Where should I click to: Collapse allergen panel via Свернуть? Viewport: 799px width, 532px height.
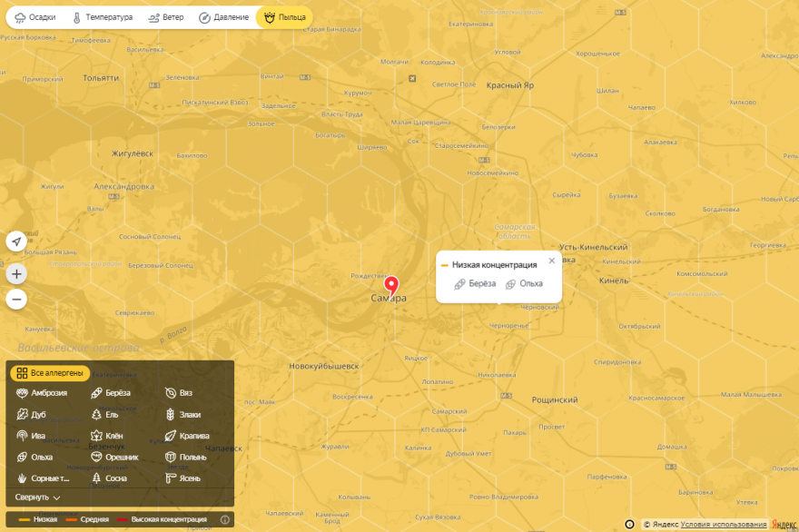click(38, 498)
